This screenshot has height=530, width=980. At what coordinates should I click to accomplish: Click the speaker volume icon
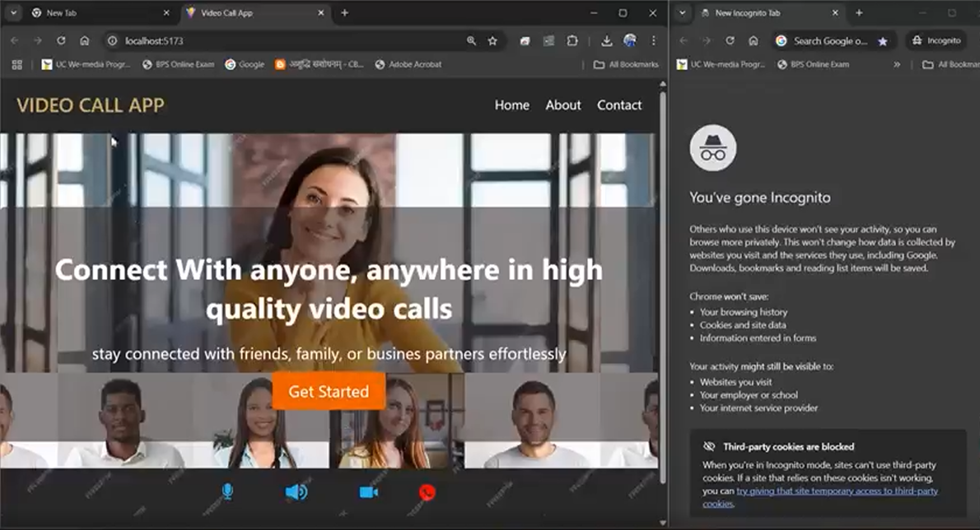(x=295, y=492)
